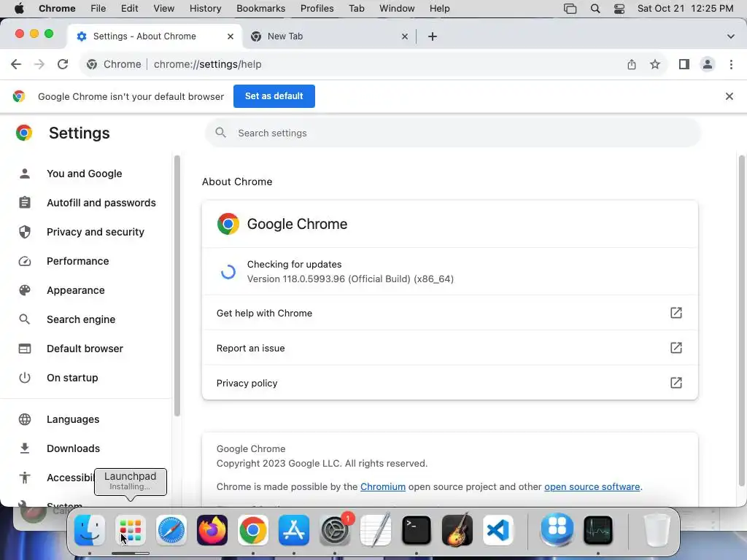Open the View menu
Screen dimensions: 747x560
[164, 9]
